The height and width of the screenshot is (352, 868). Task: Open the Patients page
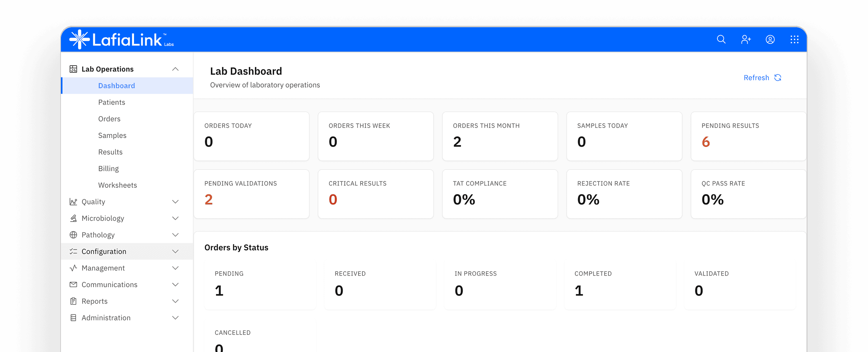[127, 102]
